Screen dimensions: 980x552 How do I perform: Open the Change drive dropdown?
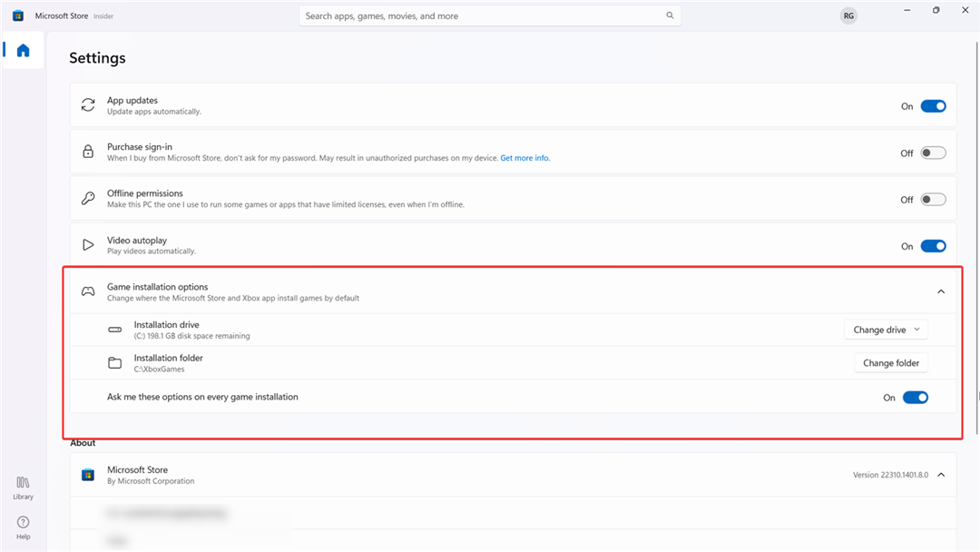pos(886,330)
